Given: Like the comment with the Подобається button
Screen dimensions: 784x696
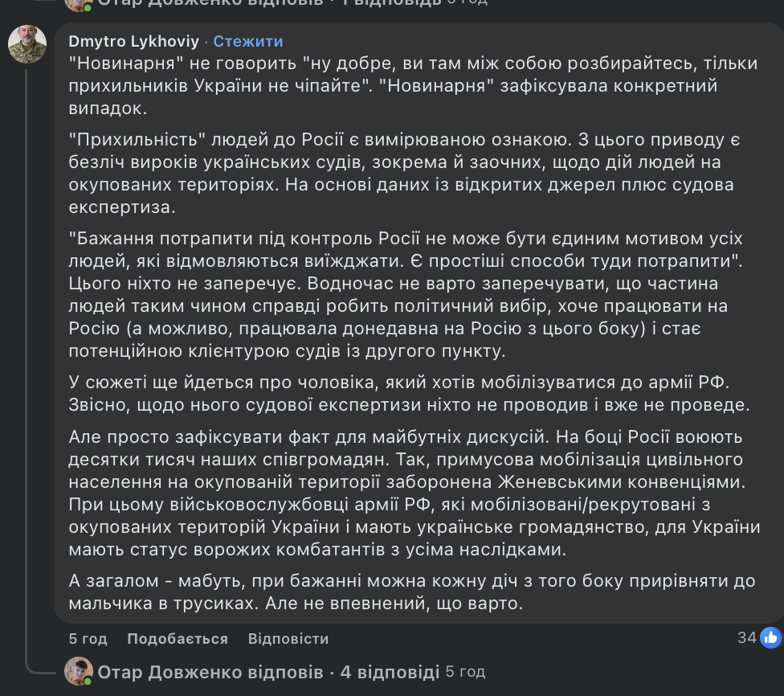Looking at the screenshot, I should [178, 639].
